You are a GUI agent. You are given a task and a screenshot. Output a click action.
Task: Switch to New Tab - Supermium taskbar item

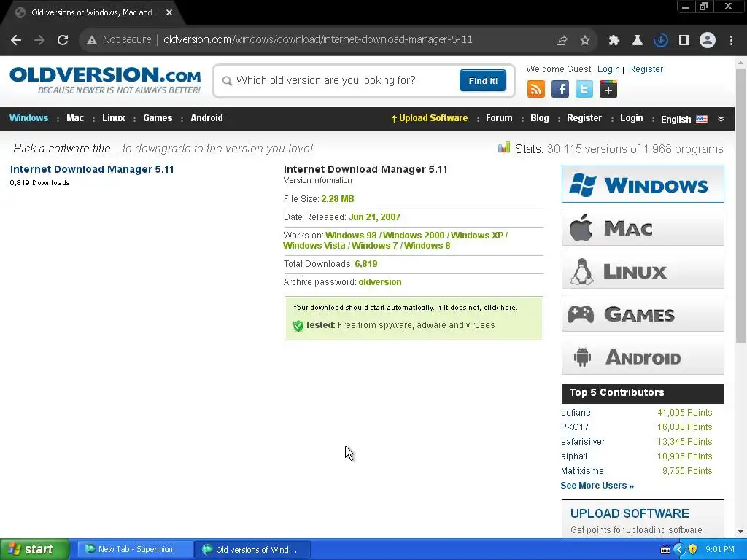[x=135, y=550]
